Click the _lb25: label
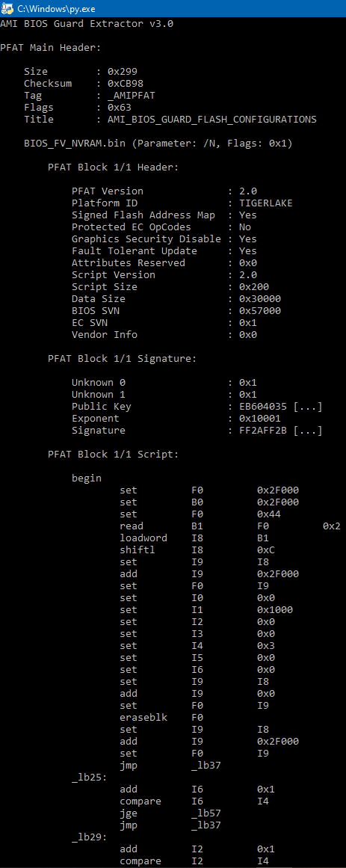This screenshot has height=868, width=346. click(x=90, y=777)
